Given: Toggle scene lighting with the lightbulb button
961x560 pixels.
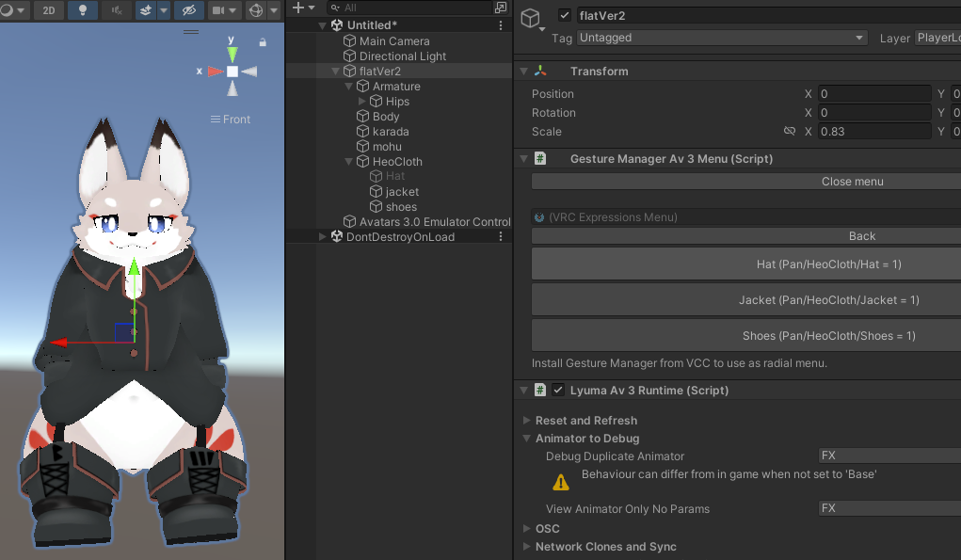Looking at the screenshot, I should point(82,9).
